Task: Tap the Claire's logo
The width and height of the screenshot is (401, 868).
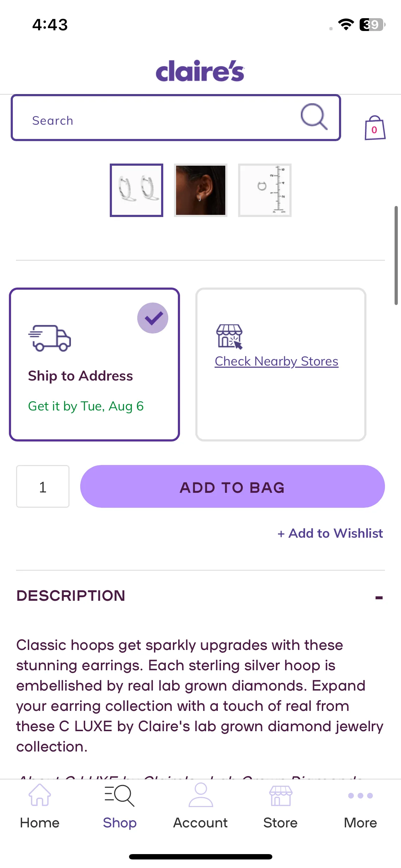Action: coord(200,71)
